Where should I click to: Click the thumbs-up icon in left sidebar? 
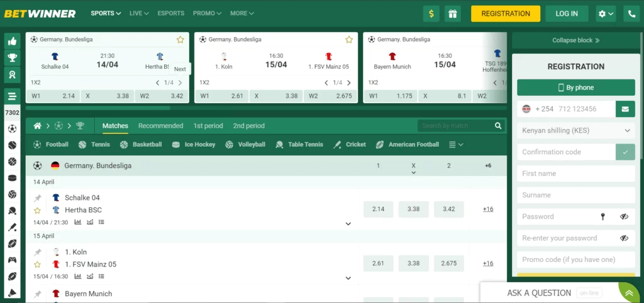pyautogui.click(x=12, y=41)
